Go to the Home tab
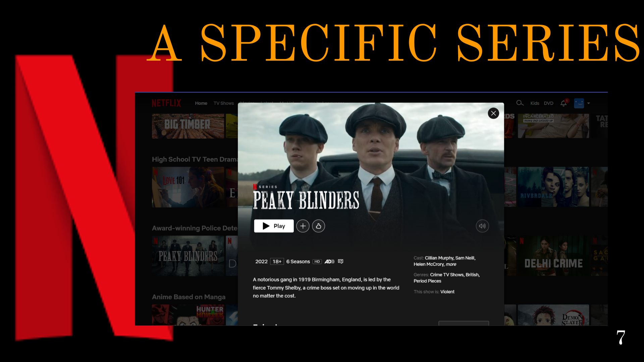The width and height of the screenshot is (644, 362). click(x=201, y=103)
